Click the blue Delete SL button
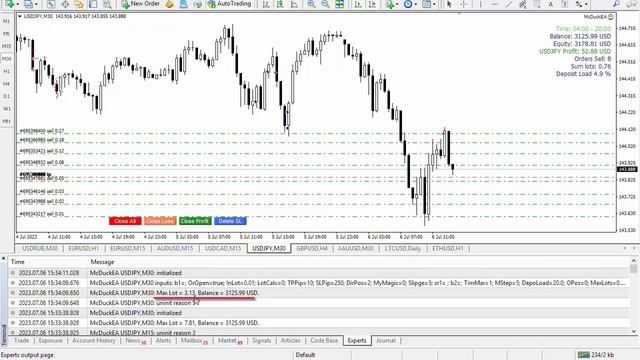 click(230, 221)
